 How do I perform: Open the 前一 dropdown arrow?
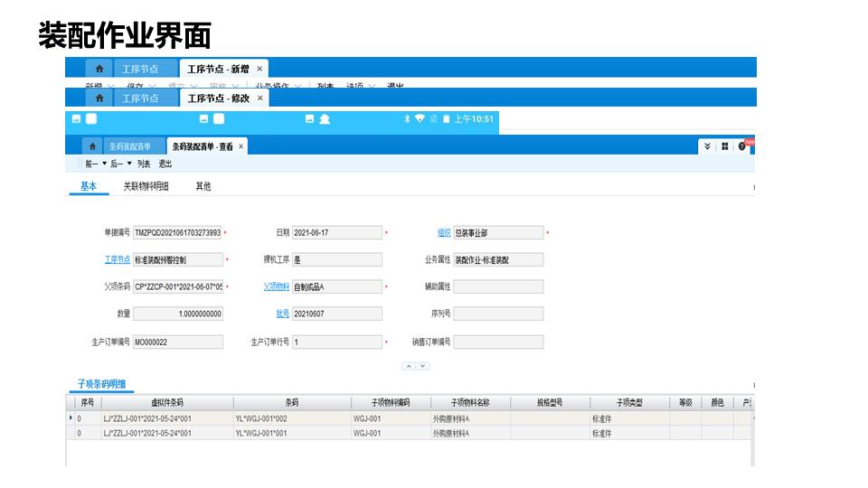point(104,164)
